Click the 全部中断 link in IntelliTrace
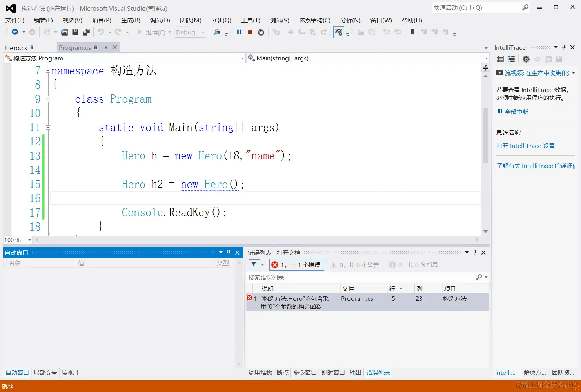 click(x=516, y=112)
